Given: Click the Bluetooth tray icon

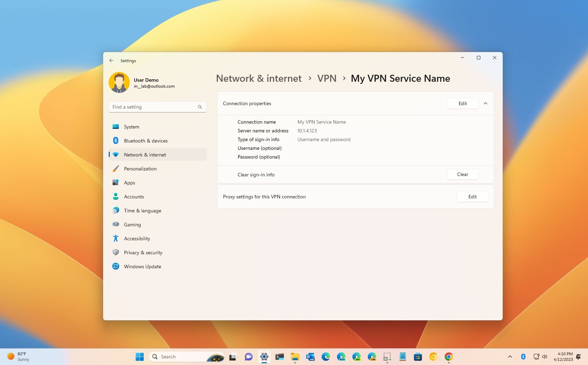Looking at the screenshot, I should 523,357.
